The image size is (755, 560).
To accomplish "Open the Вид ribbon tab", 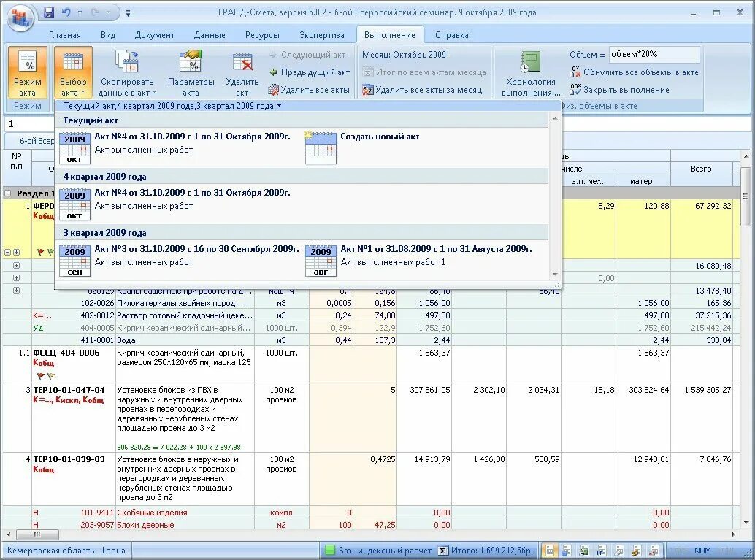I will coord(108,35).
